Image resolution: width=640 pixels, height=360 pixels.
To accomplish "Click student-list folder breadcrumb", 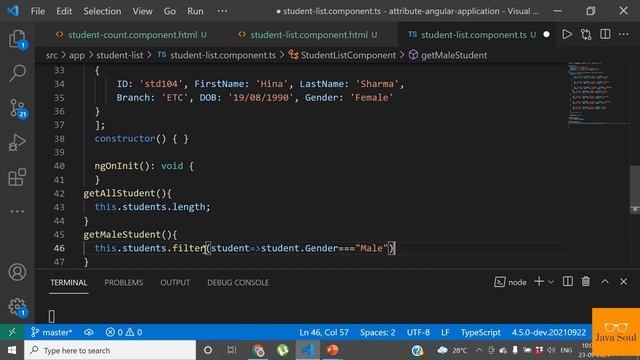I will coord(120,55).
